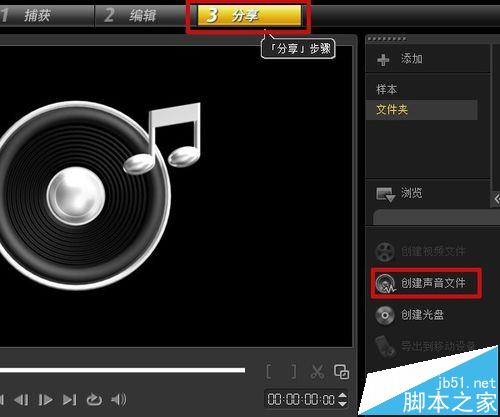Open the 分享 (Share) step tab

pos(249,15)
